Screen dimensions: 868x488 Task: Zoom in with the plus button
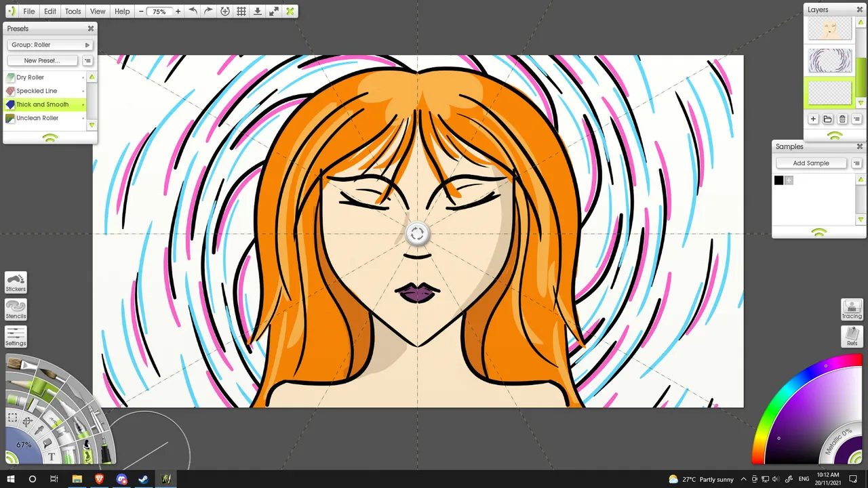click(178, 12)
